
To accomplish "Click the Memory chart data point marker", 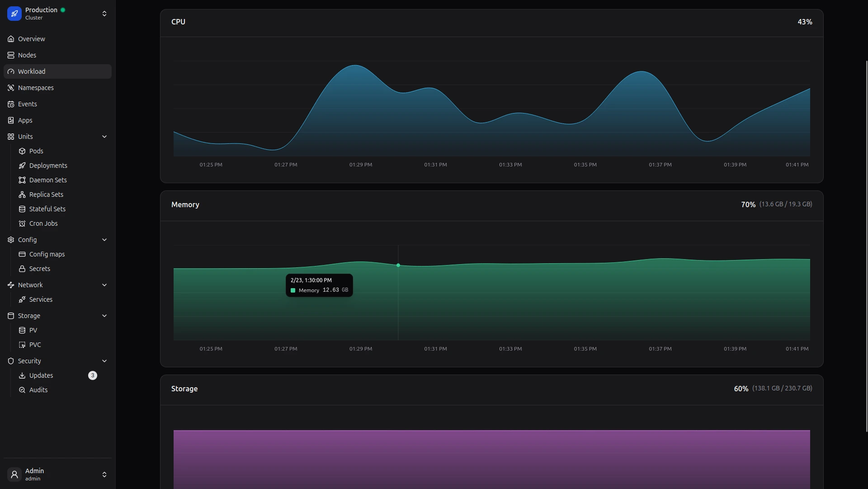I will pos(398,265).
